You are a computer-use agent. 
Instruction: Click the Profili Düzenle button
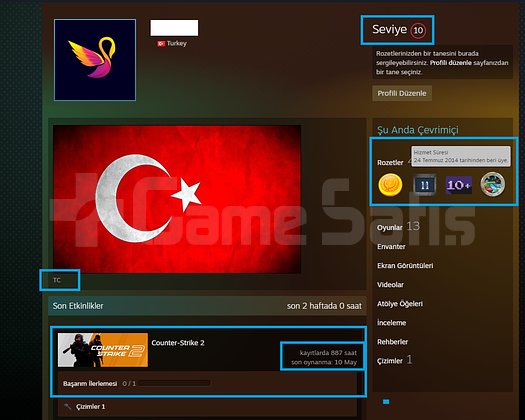402,93
